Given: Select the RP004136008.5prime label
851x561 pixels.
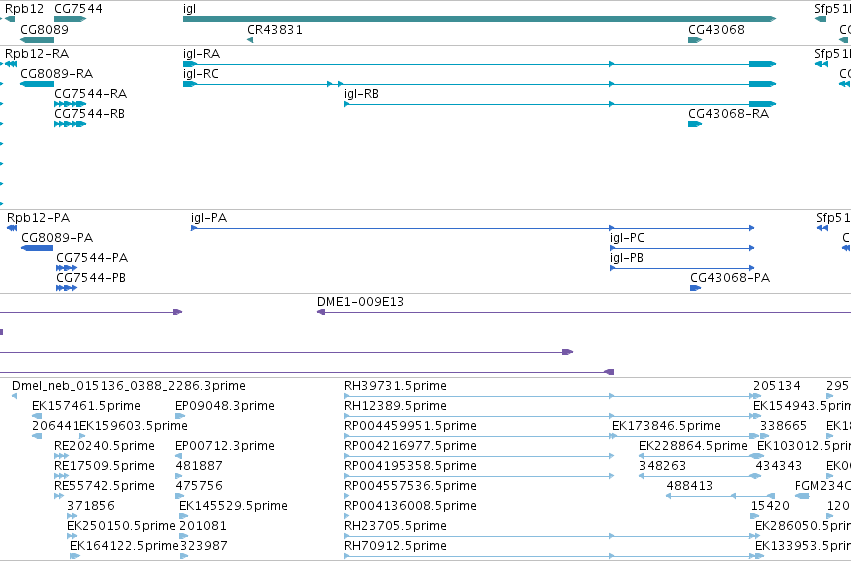Looking at the screenshot, I should coord(410,506).
